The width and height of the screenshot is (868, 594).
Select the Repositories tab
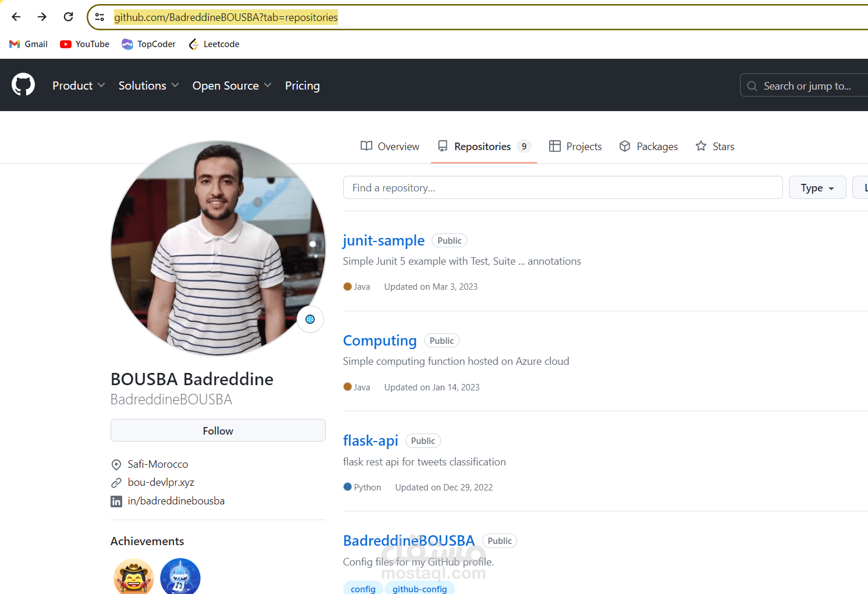484,146
